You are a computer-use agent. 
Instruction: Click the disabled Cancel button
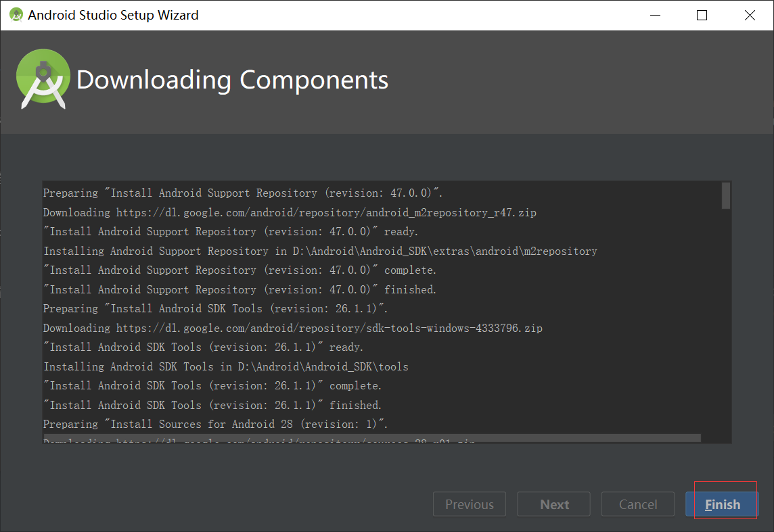[638, 504]
